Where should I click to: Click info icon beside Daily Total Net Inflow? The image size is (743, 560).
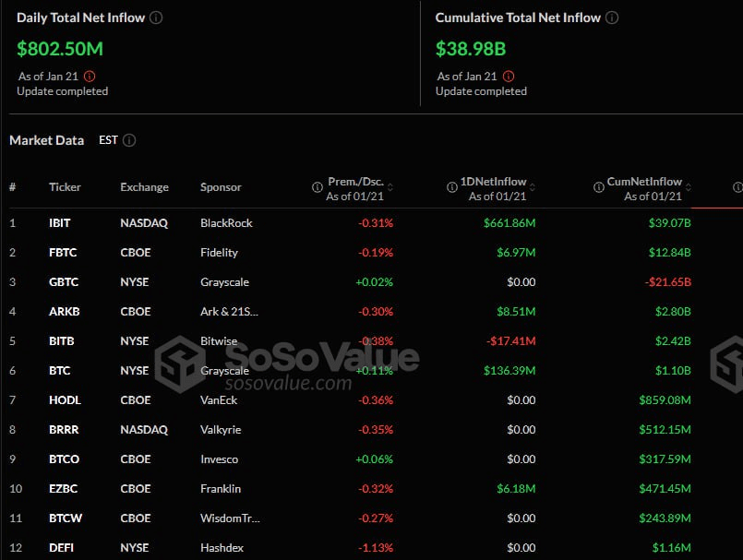click(156, 18)
